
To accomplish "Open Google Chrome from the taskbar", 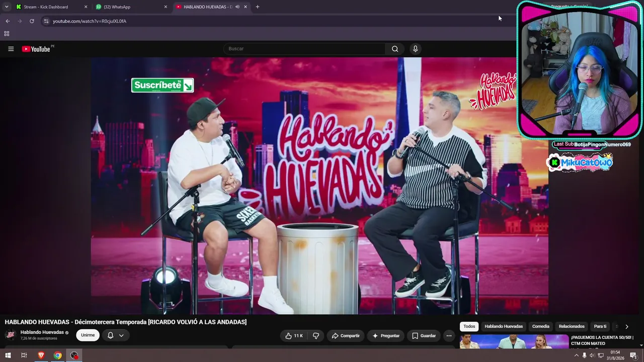I will [58, 355].
